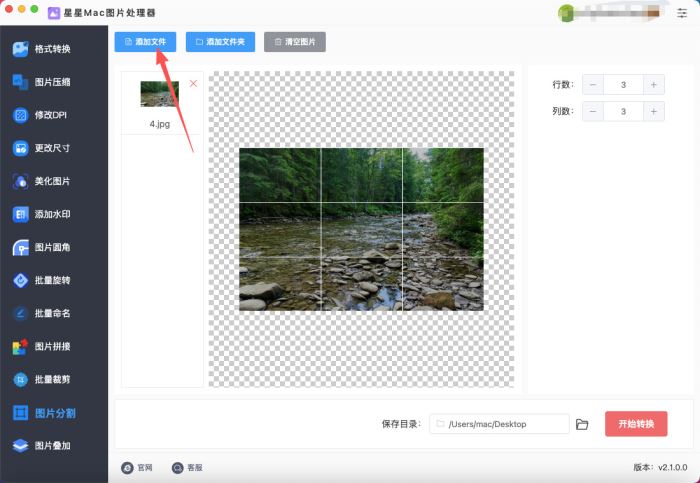The height and width of the screenshot is (483, 700).
Task: Remove 4.jpg using its red X
Action: 193,84
